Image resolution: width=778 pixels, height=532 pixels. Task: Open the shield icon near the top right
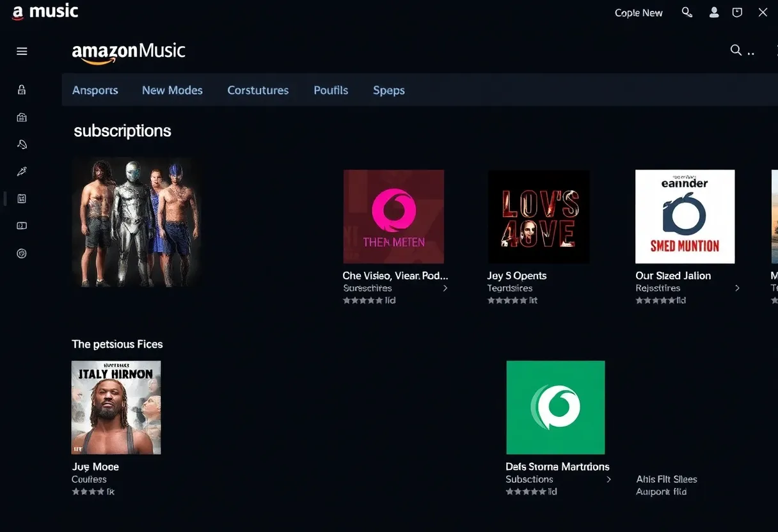[736, 12]
